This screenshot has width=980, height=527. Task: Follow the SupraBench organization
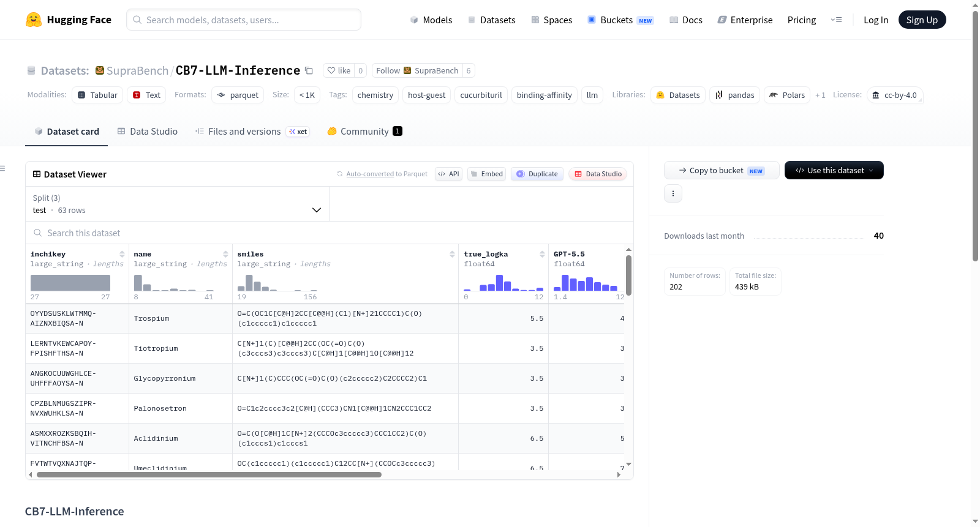[x=417, y=70]
